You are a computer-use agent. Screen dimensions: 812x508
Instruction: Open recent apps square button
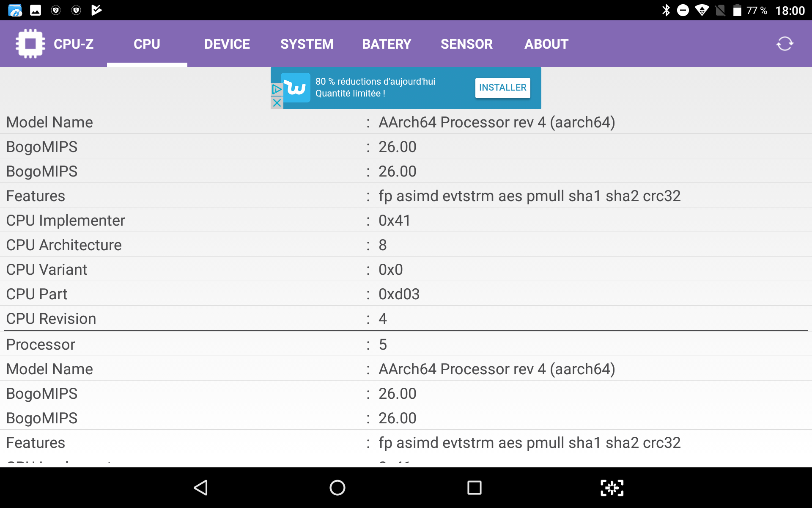(474, 488)
